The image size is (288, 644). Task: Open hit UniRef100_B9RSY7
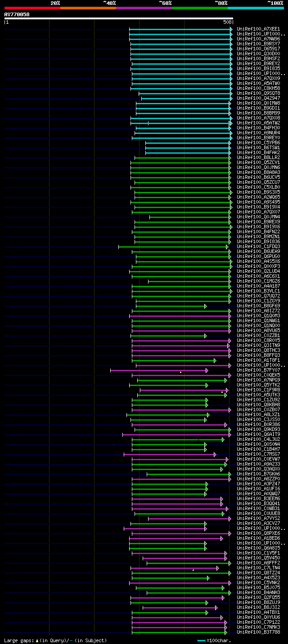[259, 44]
